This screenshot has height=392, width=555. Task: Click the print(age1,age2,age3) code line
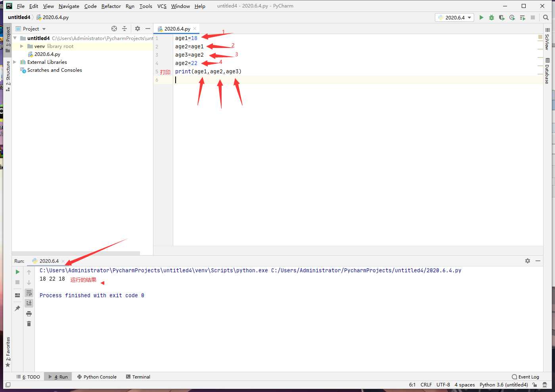(x=208, y=71)
